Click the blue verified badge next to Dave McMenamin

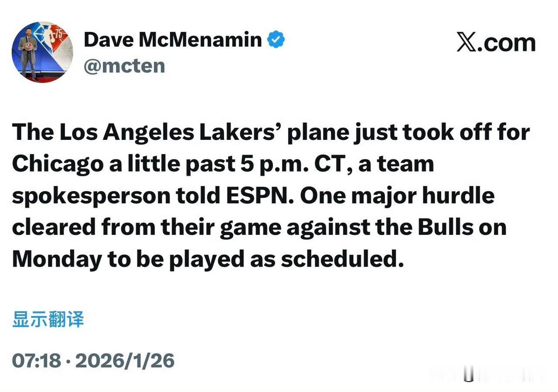(x=276, y=38)
